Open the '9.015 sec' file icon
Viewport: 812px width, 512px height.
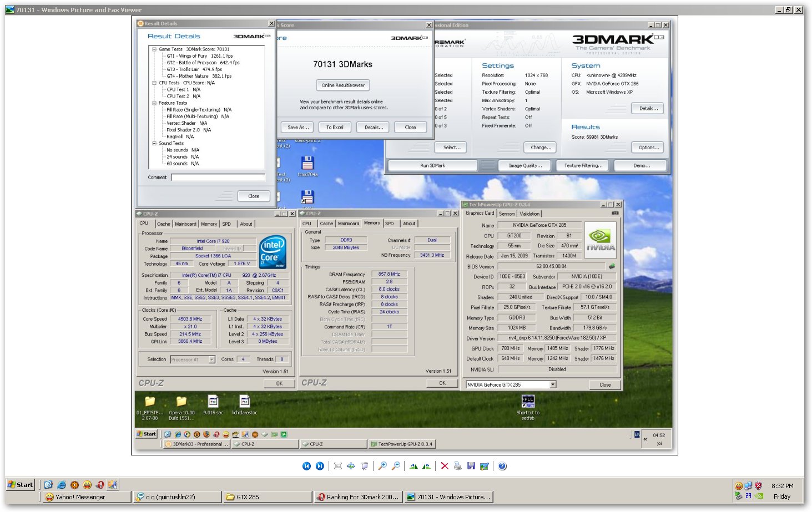[x=213, y=405]
